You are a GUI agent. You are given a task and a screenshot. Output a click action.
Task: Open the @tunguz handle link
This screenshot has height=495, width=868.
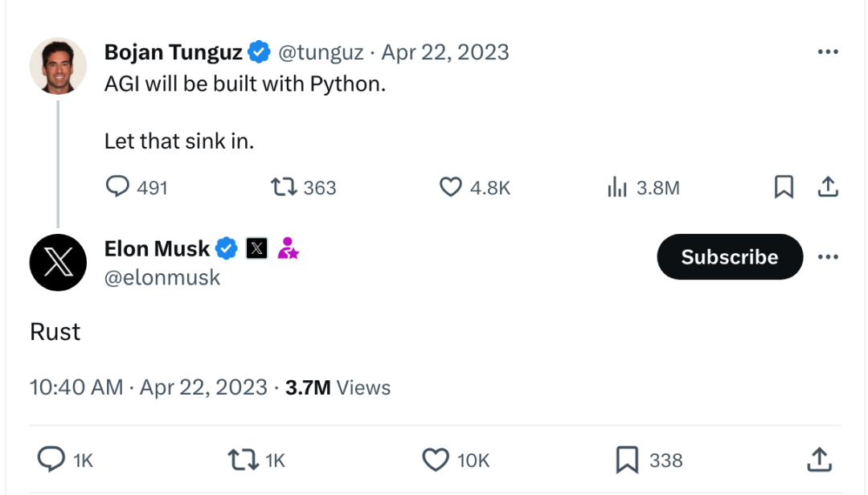pyautogui.click(x=321, y=52)
